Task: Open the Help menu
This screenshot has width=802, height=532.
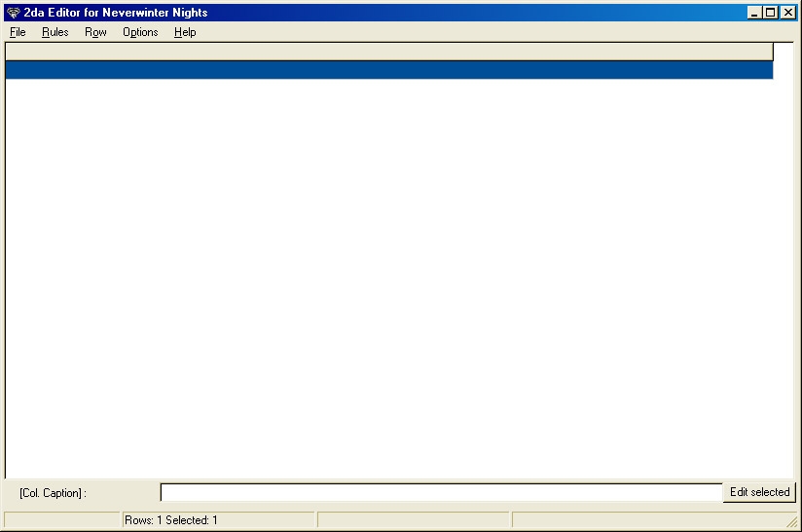Action: tap(185, 32)
